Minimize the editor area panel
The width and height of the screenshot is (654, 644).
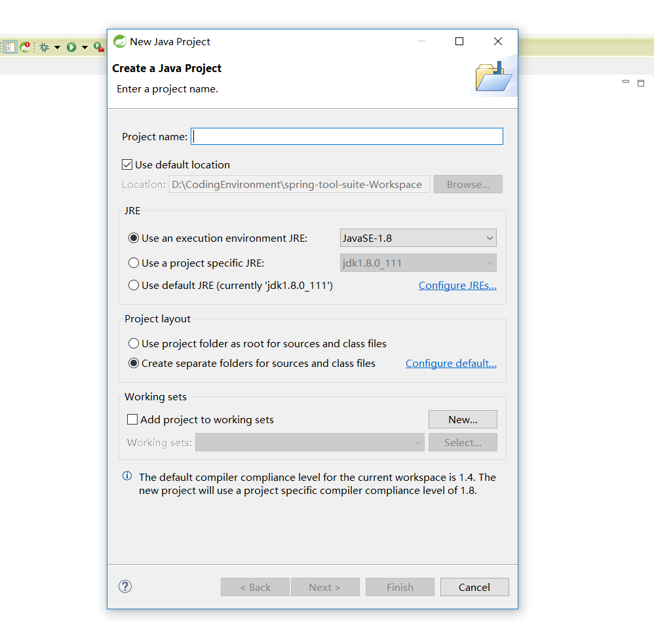625,82
